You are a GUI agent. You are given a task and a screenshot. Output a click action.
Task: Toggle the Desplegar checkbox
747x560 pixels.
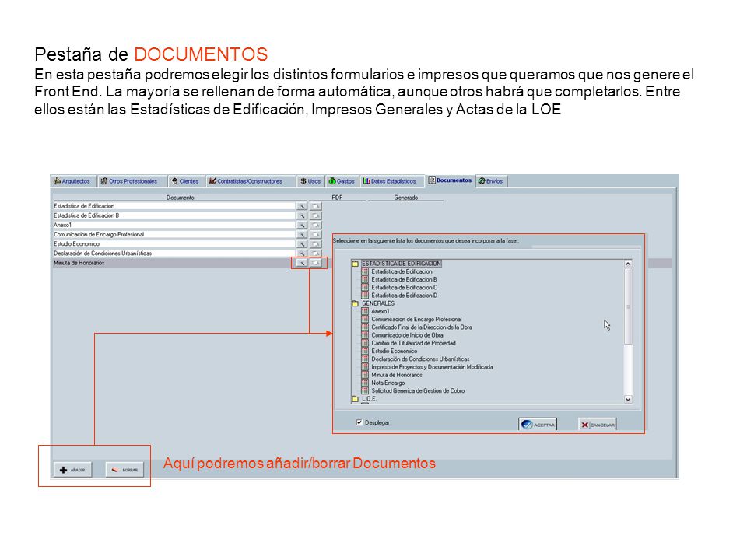point(359,422)
